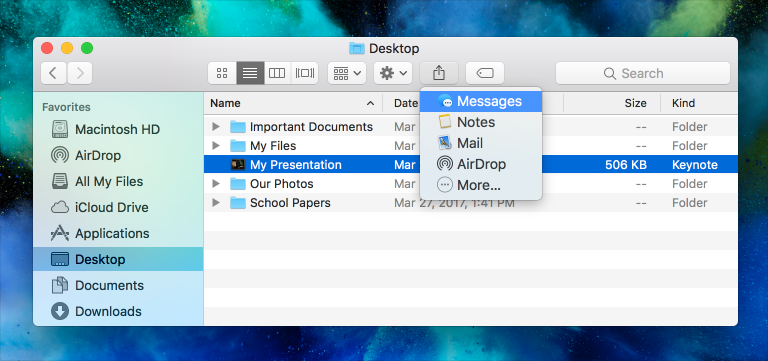Share via Mail
768x361 pixels.
tap(481, 143)
